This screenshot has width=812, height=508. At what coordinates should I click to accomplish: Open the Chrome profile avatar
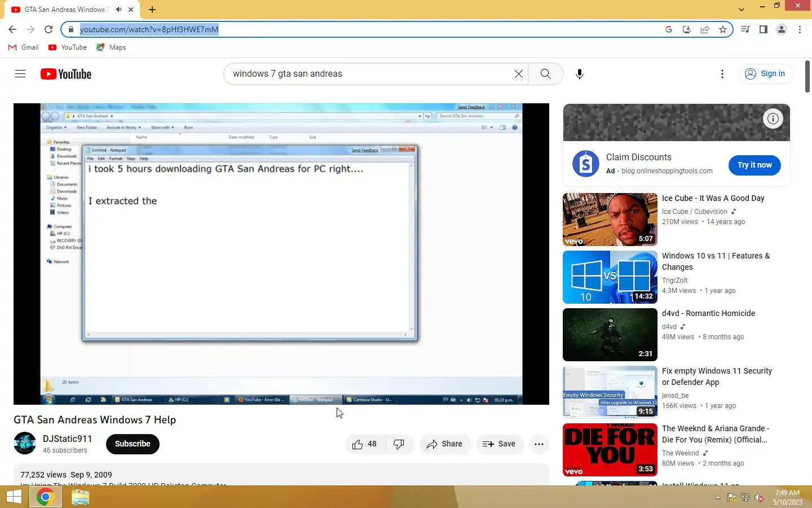pyautogui.click(x=782, y=29)
